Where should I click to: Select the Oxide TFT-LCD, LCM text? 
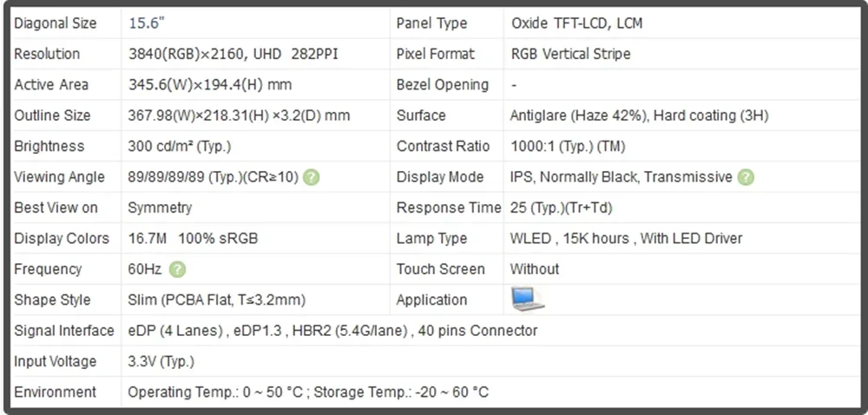coord(576,23)
